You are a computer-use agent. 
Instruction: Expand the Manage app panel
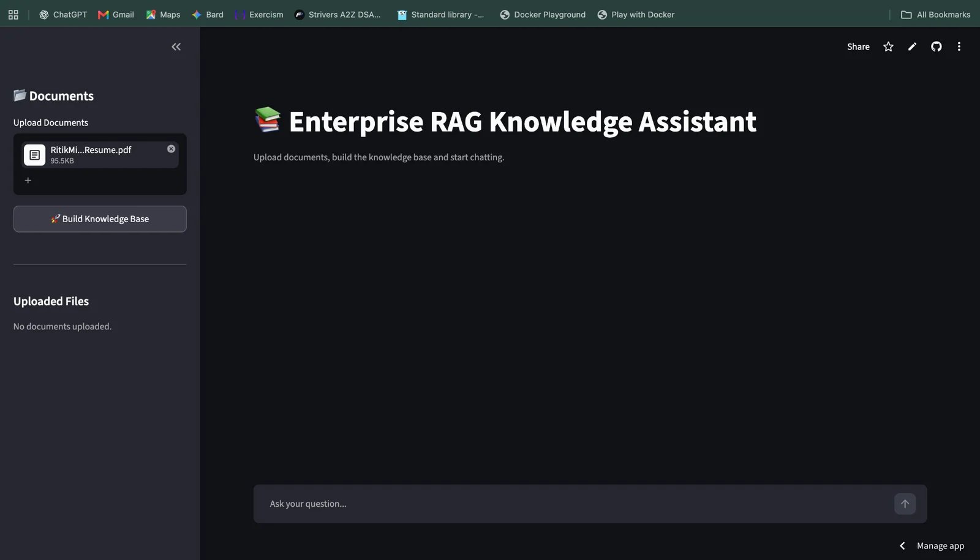pos(932,545)
